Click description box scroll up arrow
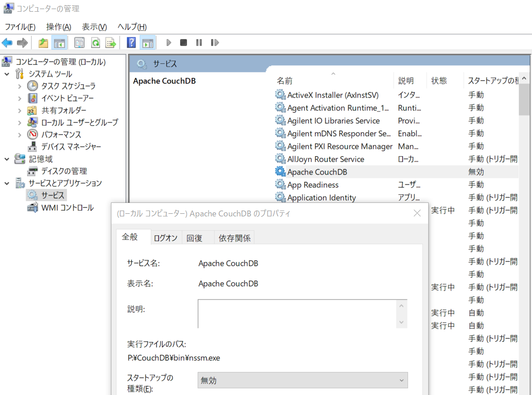 coord(402,305)
